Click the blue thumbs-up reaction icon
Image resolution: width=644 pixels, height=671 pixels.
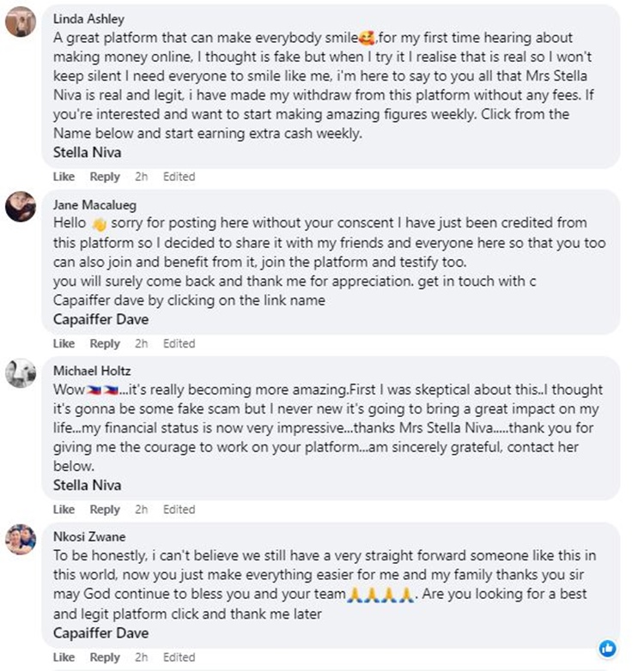point(607,648)
